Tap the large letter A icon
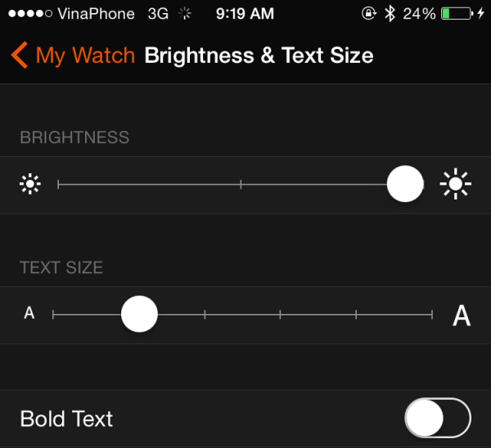This screenshot has width=491, height=448. tap(462, 316)
